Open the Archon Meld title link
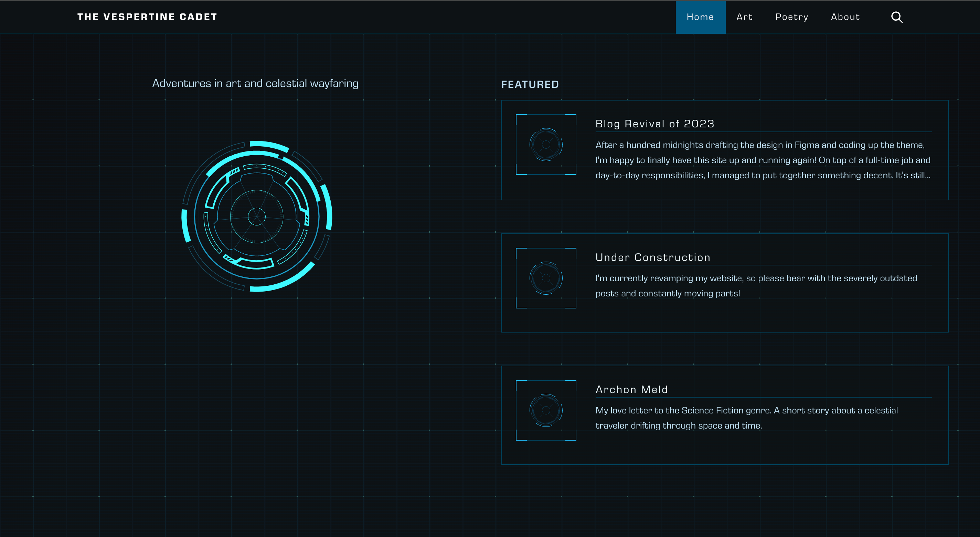Image resolution: width=980 pixels, height=537 pixels. point(631,389)
